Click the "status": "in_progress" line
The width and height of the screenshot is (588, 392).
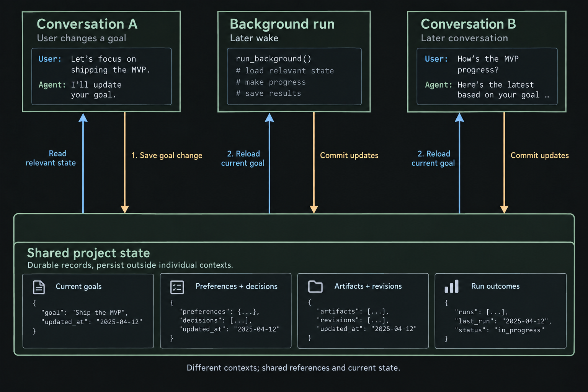[x=500, y=330]
